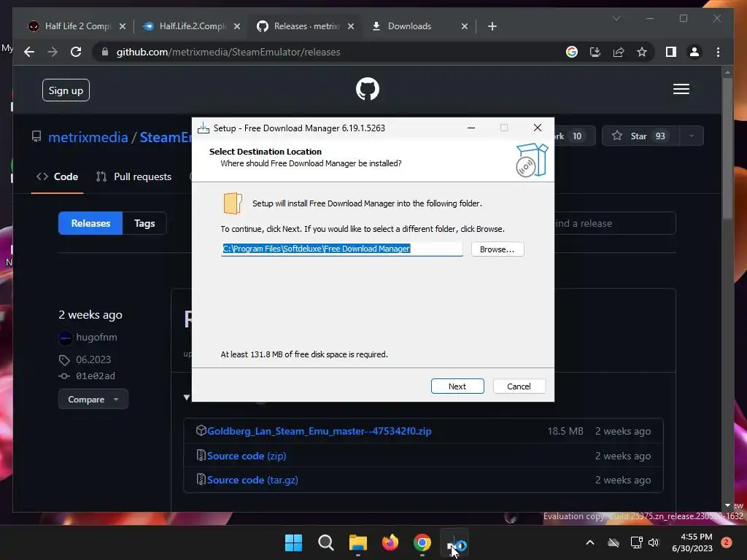
Task: Click the cloud sync tray icon
Action: pyautogui.click(x=614, y=542)
